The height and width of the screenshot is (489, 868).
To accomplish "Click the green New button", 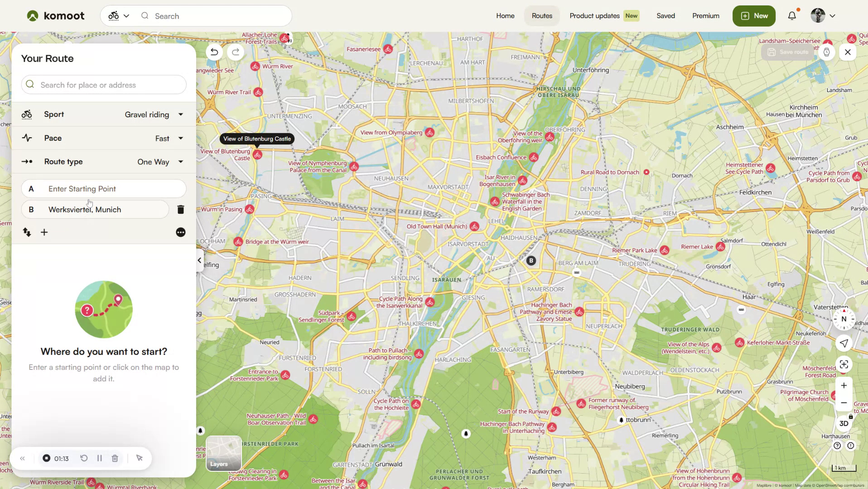I will coord(753,15).
